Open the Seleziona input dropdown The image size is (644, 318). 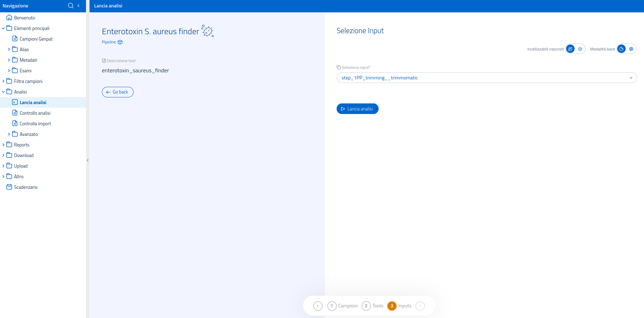[x=486, y=78]
